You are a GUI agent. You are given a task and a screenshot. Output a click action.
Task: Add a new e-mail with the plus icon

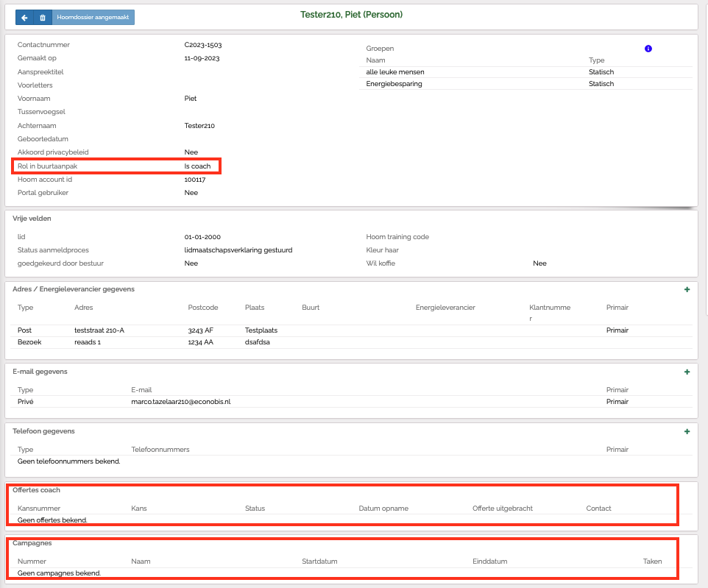687,372
